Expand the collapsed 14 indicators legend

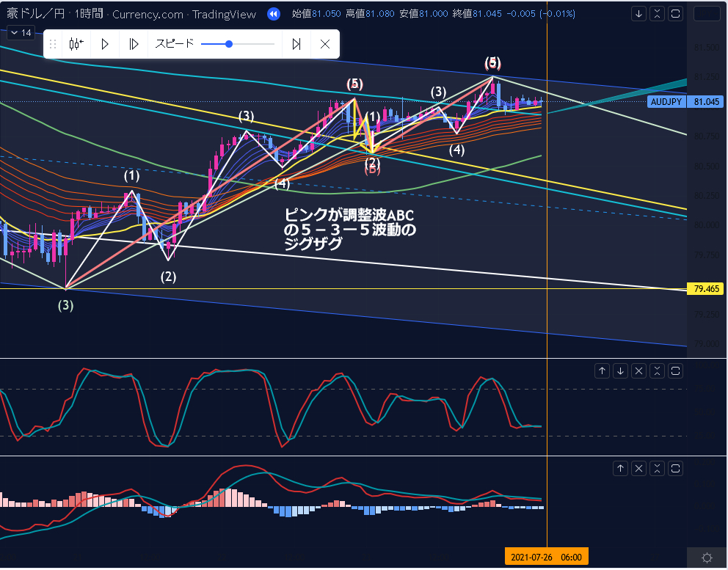click(21, 32)
